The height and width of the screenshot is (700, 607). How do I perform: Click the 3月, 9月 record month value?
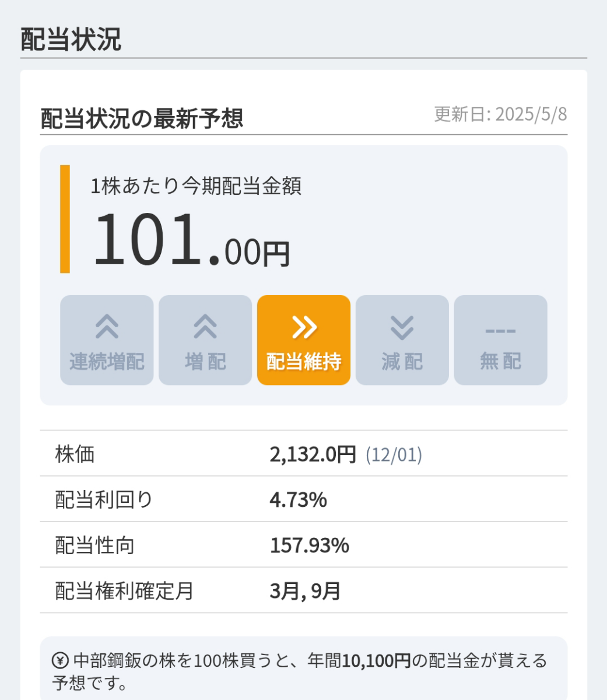[x=305, y=591]
